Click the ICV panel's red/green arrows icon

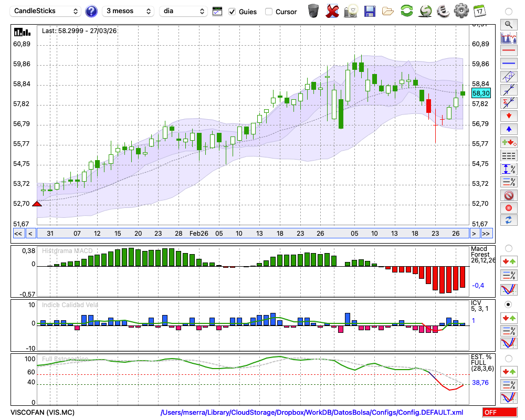[509, 318]
